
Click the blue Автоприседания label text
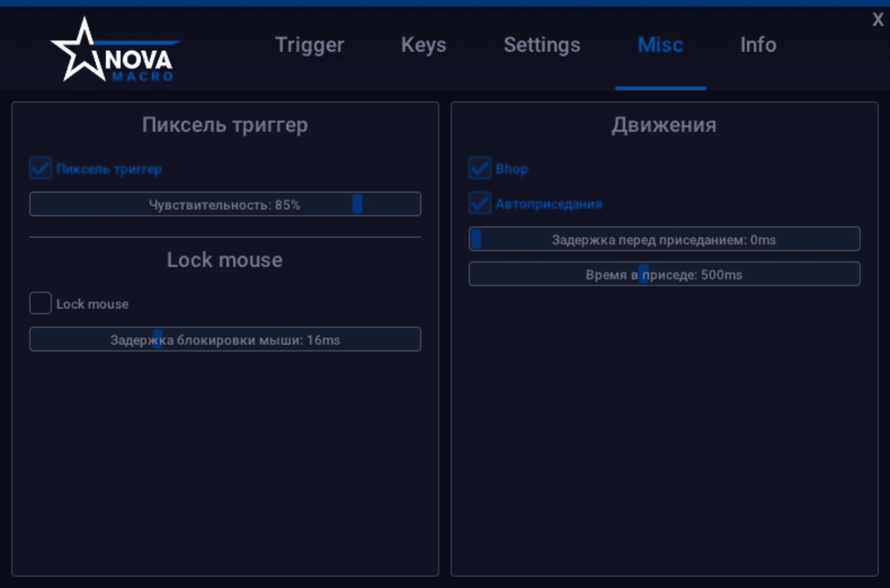(548, 204)
